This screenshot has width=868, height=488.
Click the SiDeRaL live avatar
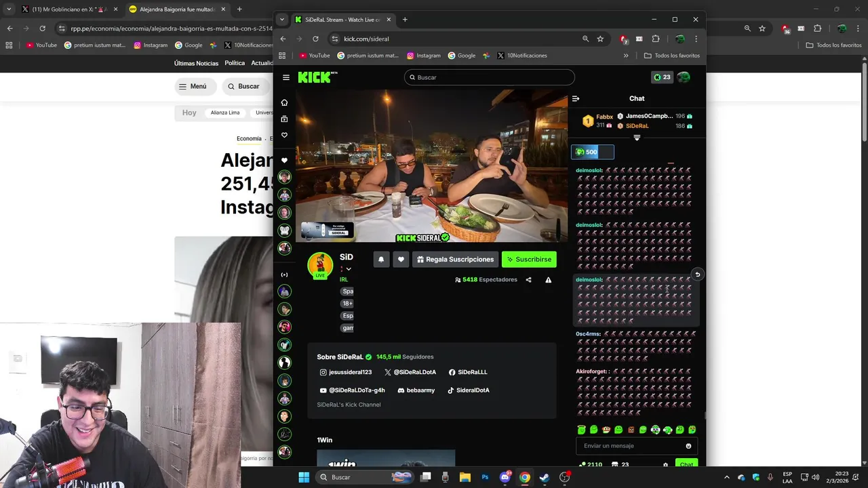tap(320, 265)
